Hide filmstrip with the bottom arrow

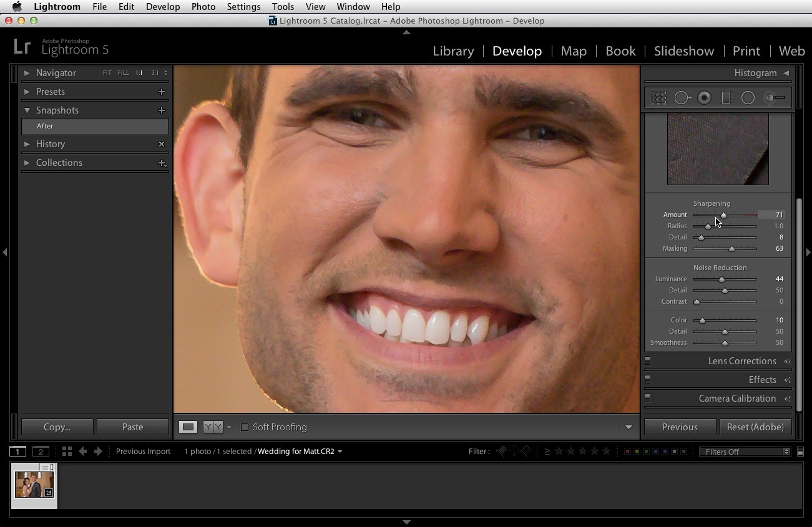point(406,523)
